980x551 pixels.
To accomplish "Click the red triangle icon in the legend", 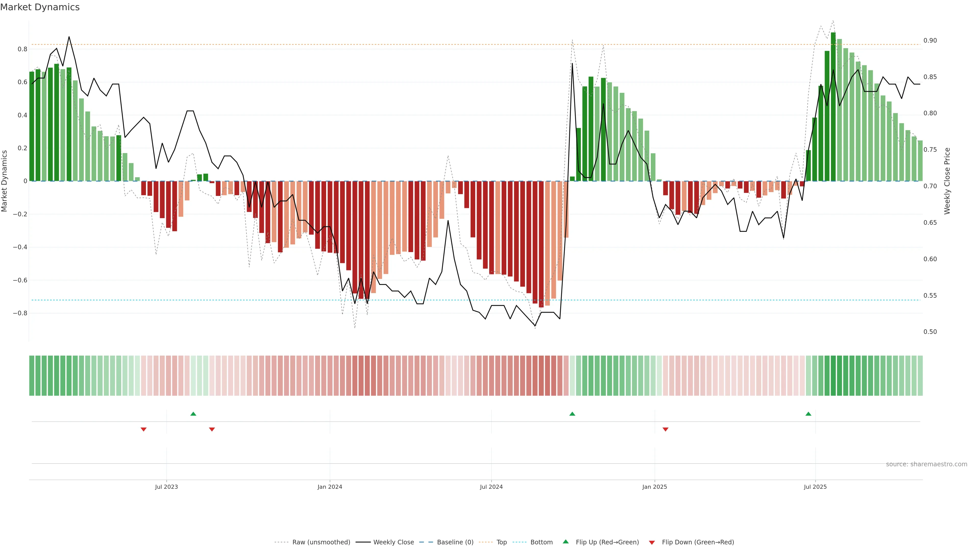I will pyautogui.click(x=652, y=543).
